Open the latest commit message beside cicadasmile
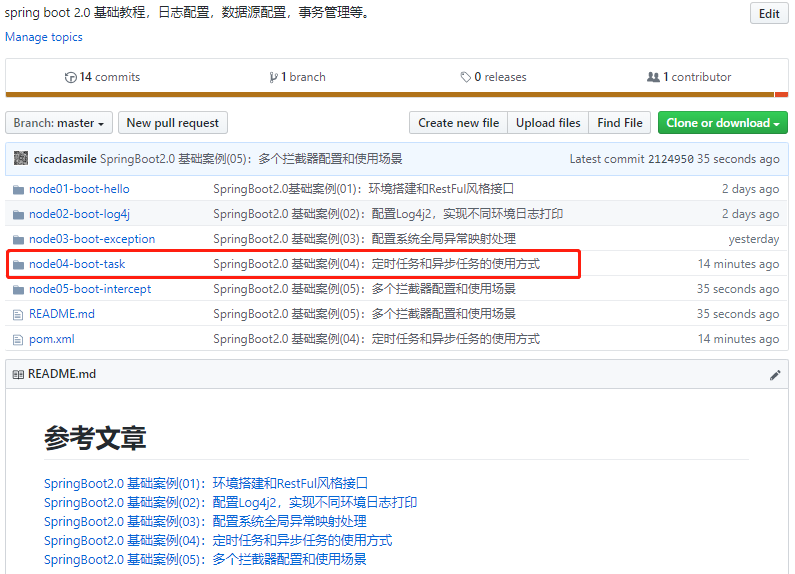795x574 pixels. point(251,159)
